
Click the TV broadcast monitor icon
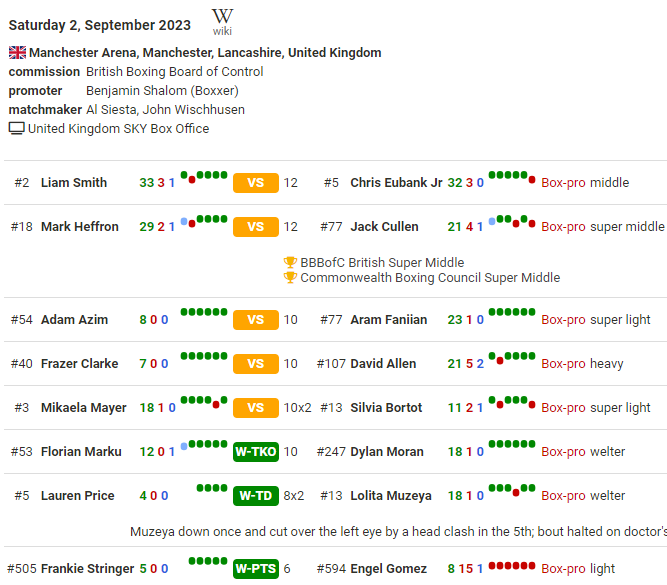tap(16, 128)
